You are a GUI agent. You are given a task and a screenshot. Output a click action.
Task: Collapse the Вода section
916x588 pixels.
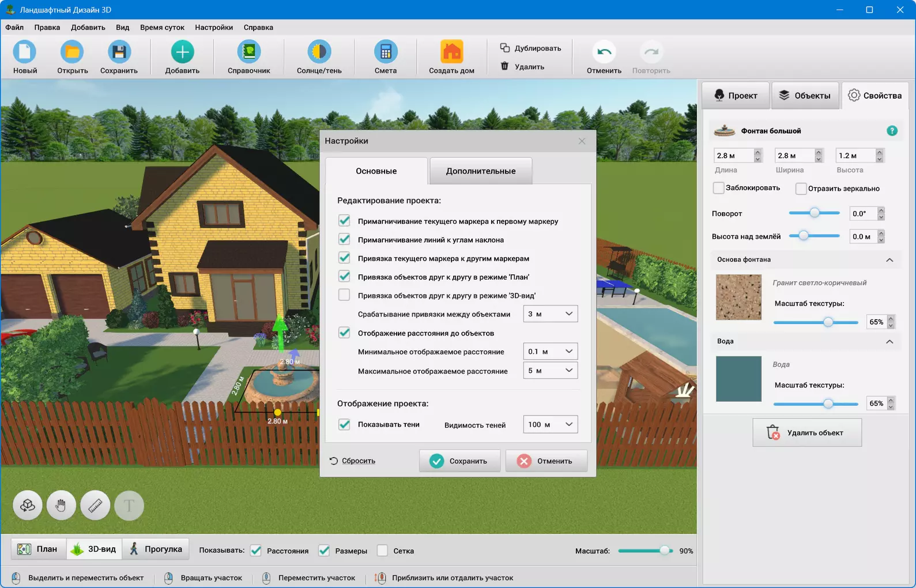tap(889, 342)
